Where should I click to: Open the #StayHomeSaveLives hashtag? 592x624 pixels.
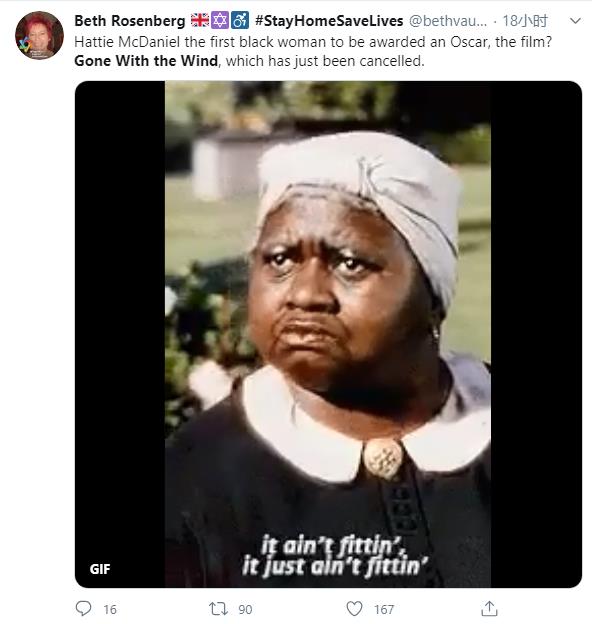329,21
